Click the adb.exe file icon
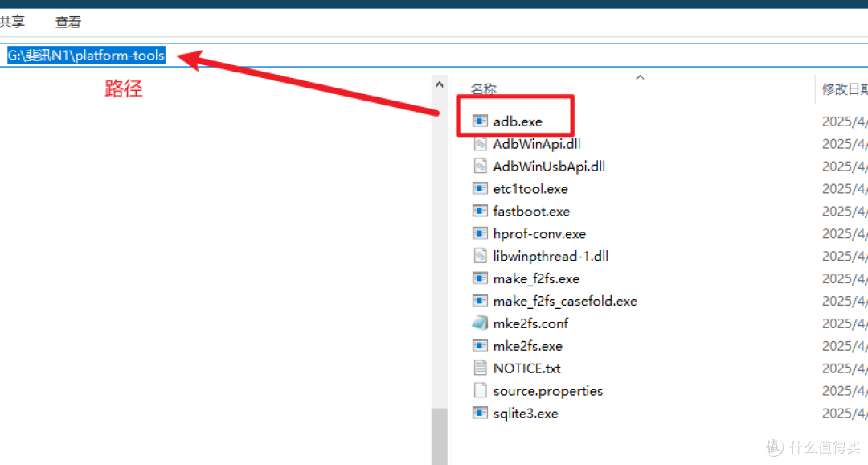Image resolution: width=868 pixels, height=465 pixels. pyautogui.click(x=480, y=121)
